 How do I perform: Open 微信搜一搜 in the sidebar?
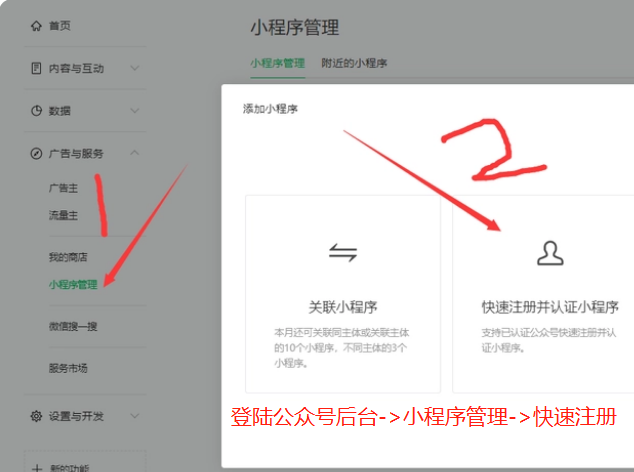coord(73,326)
